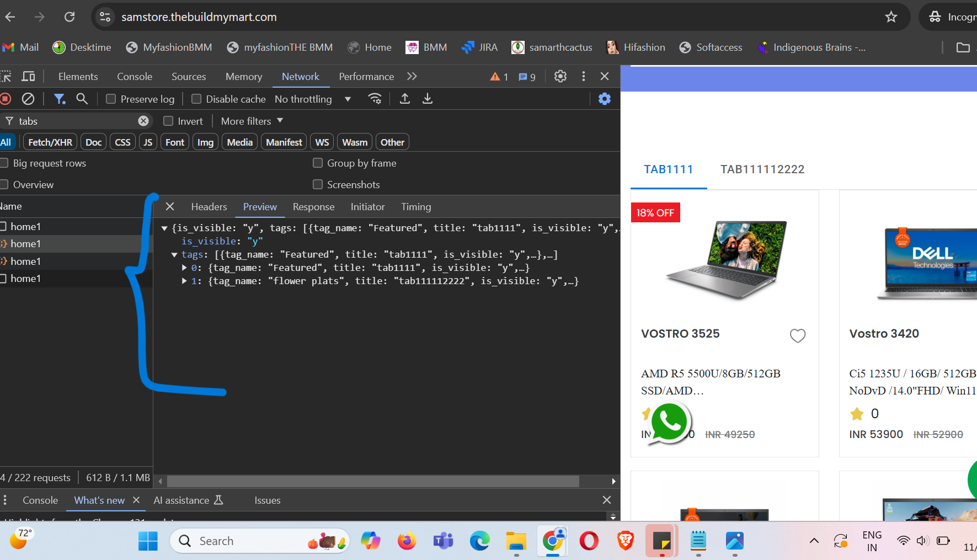Image resolution: width=977 pixels, height=560 pixels.
Task: Bookmark this page with the star icon
Action: [891, 17]
